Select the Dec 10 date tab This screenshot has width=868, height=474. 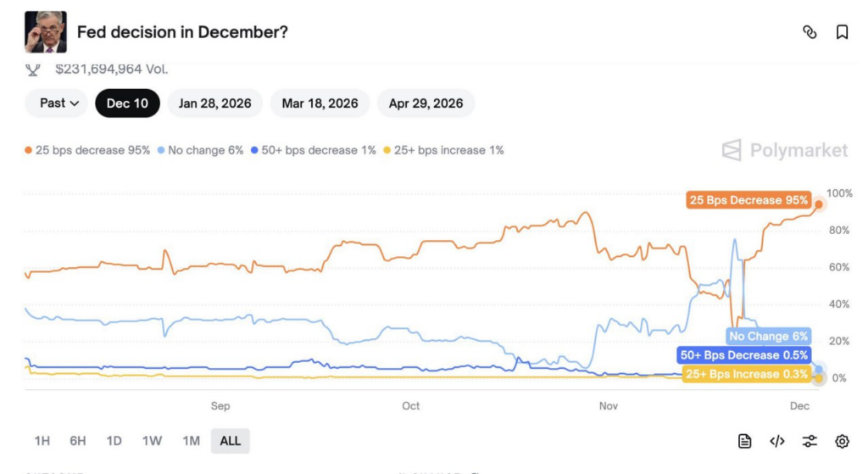(127, 103)
